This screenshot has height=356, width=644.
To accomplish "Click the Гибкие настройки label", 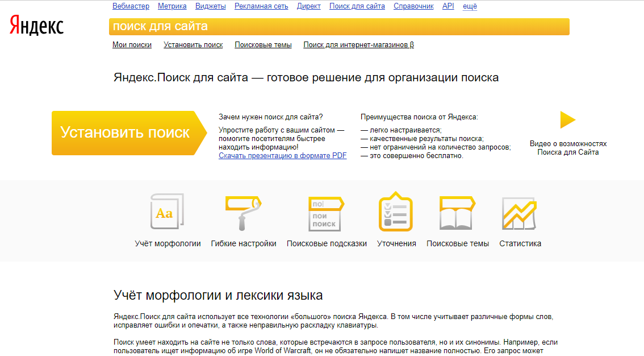I will pyautogui.click(x=244, y=243).
